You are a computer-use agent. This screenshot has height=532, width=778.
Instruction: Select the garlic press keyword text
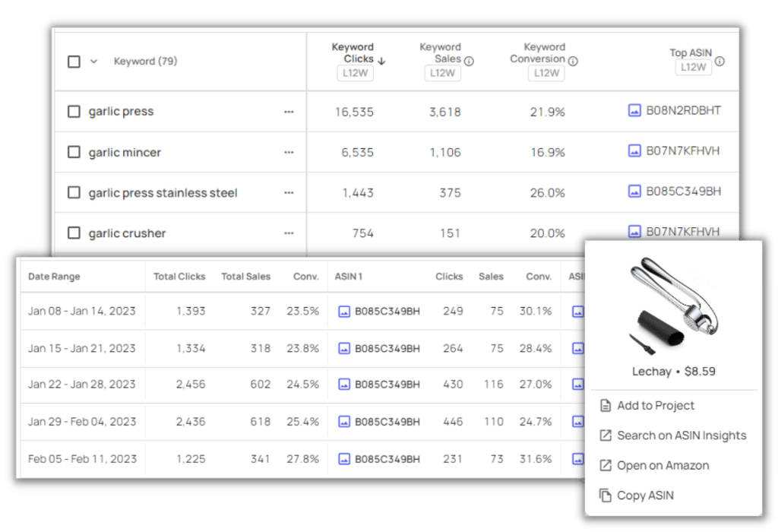(x=121, y=112)
